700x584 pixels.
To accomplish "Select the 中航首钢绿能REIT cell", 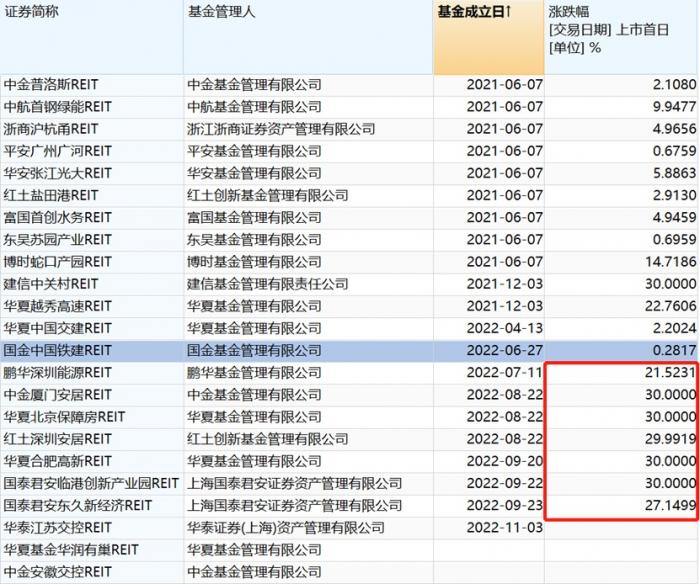I will pos(92,107).
